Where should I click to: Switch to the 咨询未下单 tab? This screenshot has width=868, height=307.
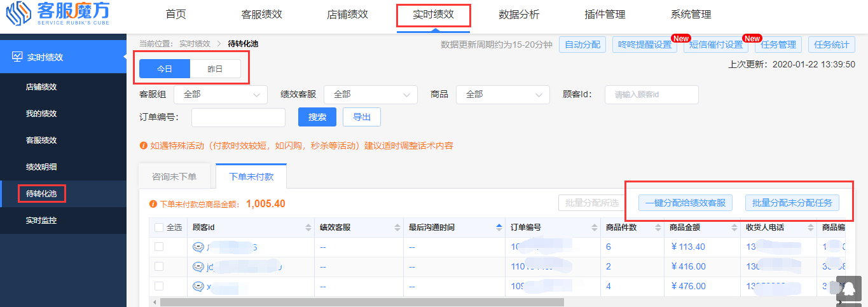point(174,177)
